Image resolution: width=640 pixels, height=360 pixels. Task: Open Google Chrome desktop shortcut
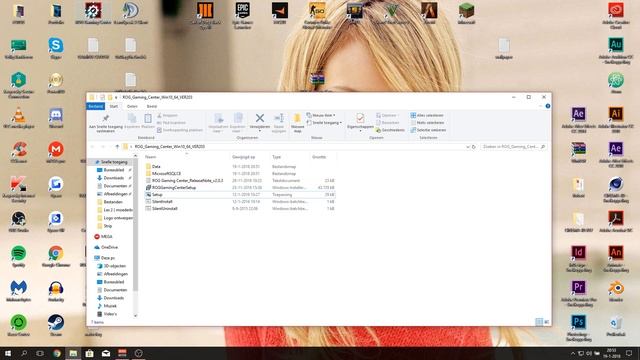click(56, 256)
